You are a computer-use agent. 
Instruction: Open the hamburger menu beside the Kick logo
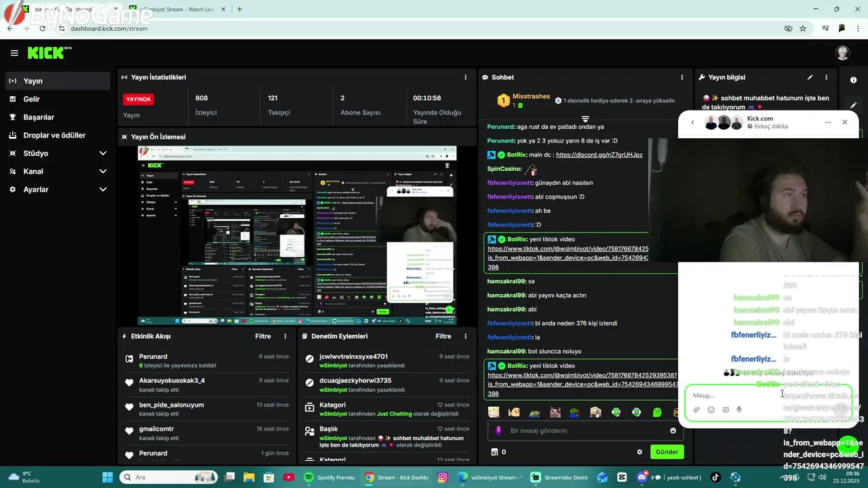(14, 53)
